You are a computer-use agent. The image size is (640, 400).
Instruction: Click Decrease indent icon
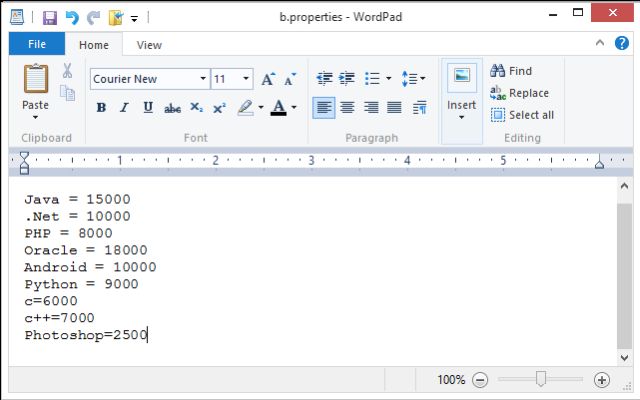(324, 78)
